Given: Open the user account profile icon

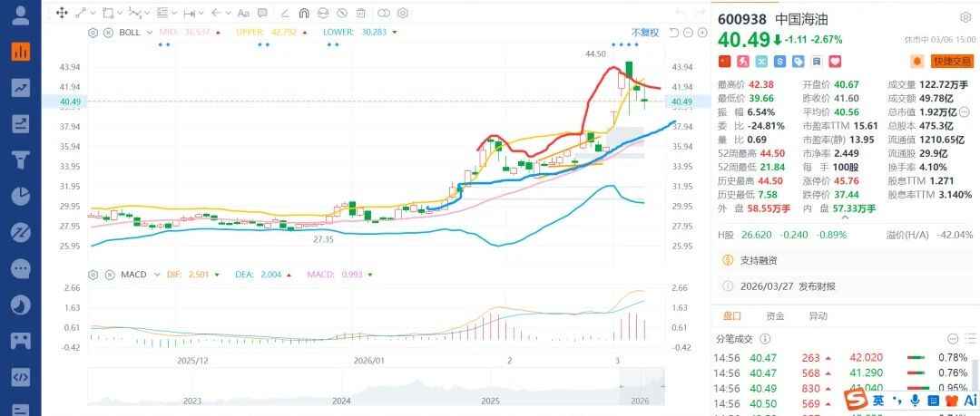Looking at the screenshot, I should 21,15.
